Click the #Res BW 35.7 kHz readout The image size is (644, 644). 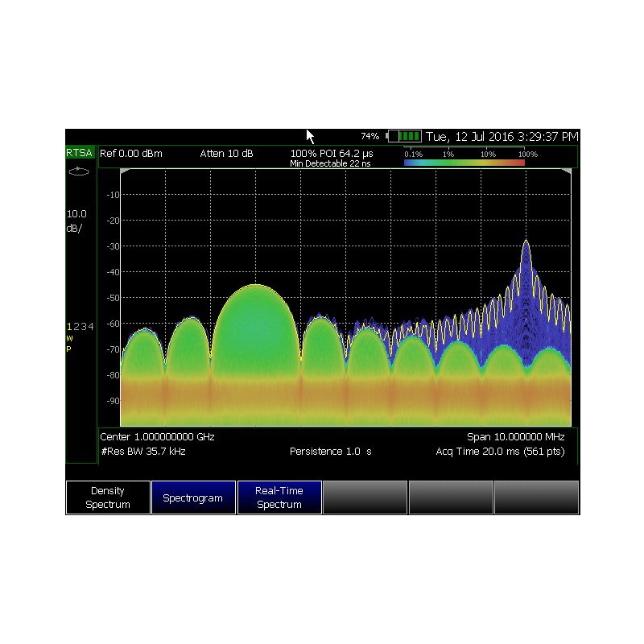click(143, 452)
